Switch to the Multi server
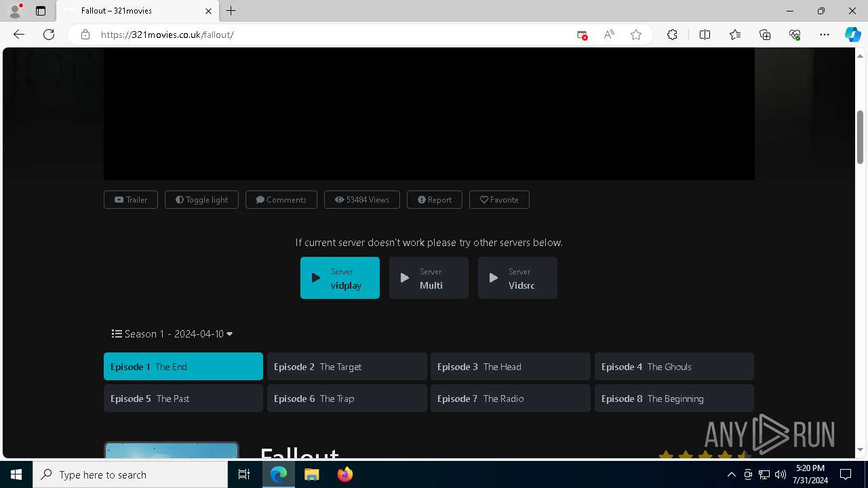 [x=429, y=278]
